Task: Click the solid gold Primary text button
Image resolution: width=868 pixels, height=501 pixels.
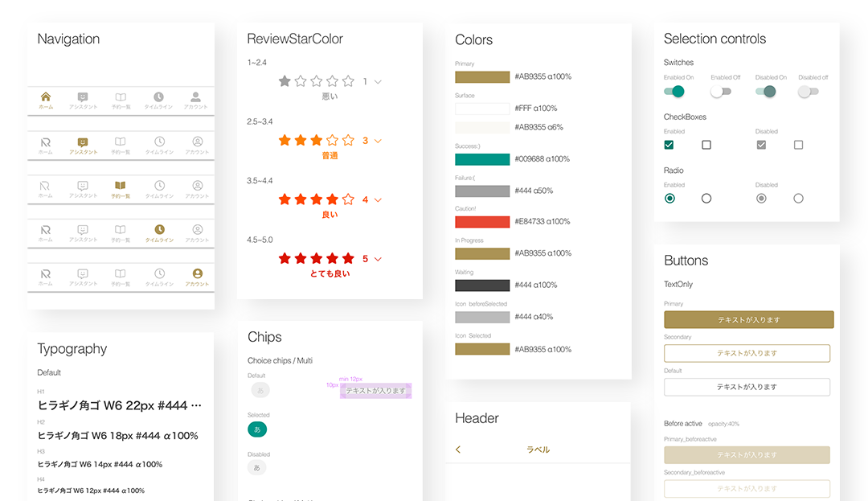Action: 748,320
